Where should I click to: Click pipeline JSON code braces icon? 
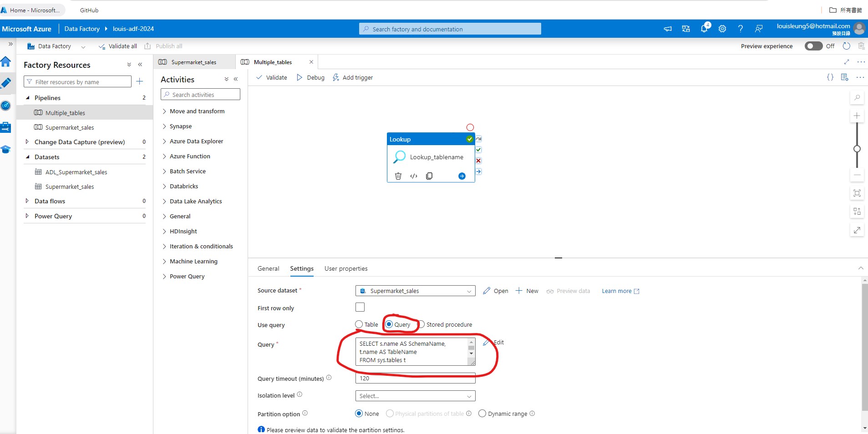(830, 77)
